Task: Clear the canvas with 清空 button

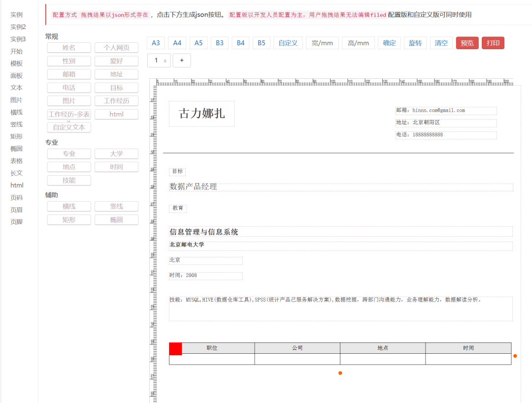Action: (441, 43)
